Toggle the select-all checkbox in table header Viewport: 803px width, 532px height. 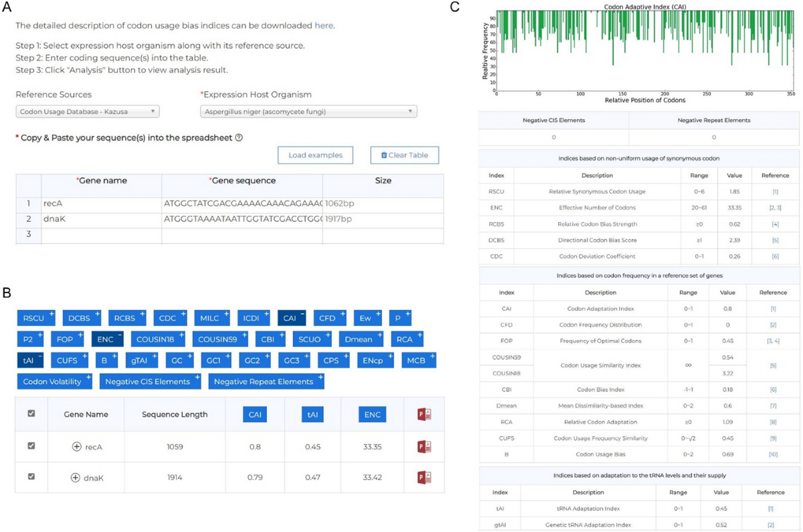[x=31, y=414]
